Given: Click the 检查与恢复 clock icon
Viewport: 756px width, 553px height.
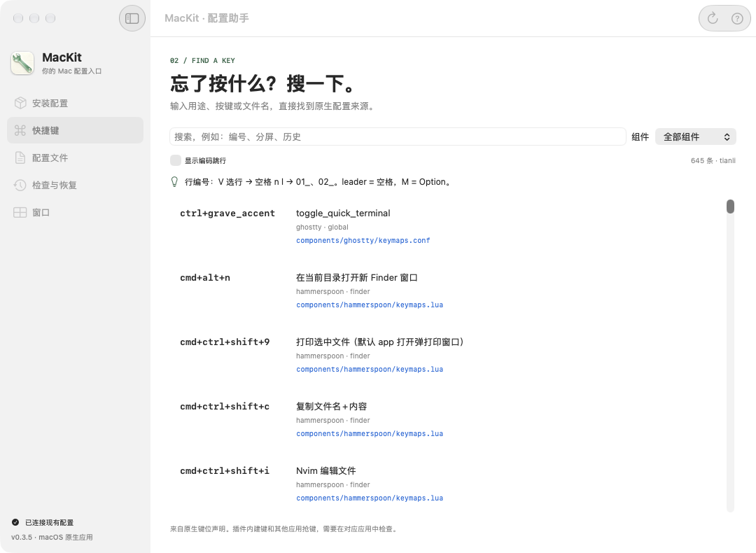Looking at the screenshot, I should pyautogui.click(x=20, y=185).
